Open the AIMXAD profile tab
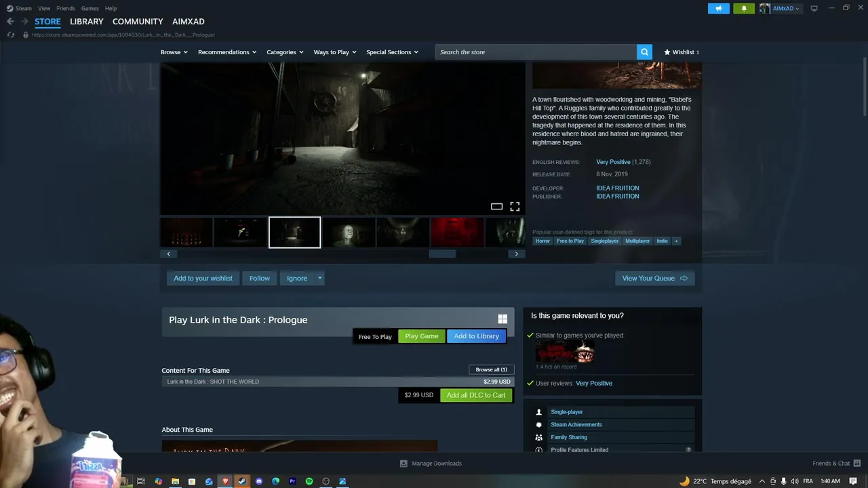The width and height of the screenshot is (868, 488). tap(189, 22)
